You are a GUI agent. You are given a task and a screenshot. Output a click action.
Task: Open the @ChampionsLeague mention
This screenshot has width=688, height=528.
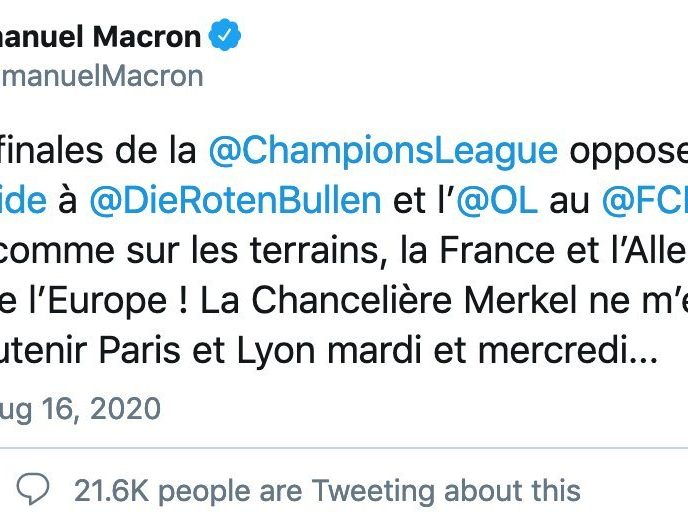coord(383,150)
